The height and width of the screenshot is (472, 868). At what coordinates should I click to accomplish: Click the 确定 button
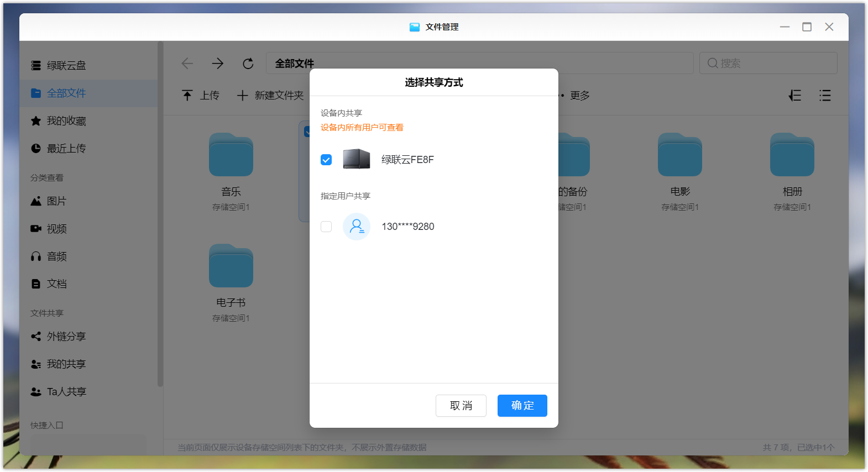[522, 406]
